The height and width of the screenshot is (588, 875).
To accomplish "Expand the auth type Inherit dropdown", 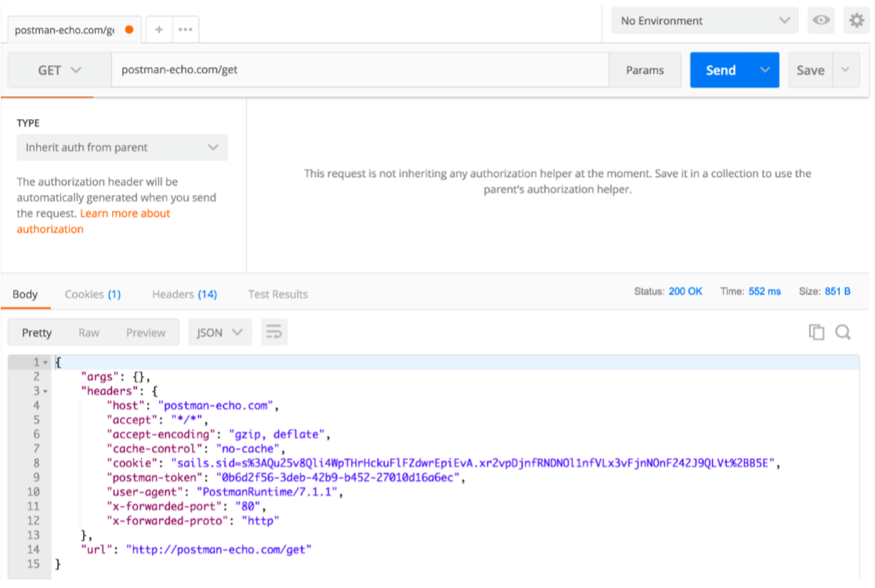I will (x=122, y=147).
